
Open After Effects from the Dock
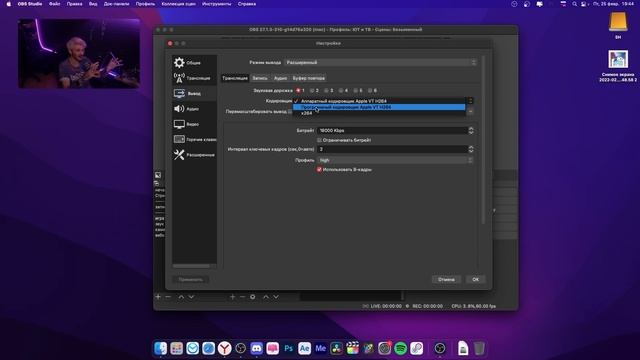[304, 348]
